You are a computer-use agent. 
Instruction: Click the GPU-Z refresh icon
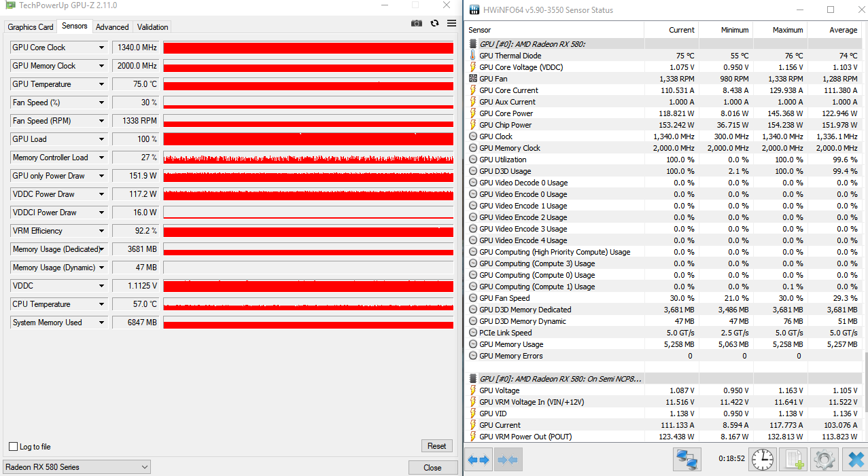click(x=435, y=23)
